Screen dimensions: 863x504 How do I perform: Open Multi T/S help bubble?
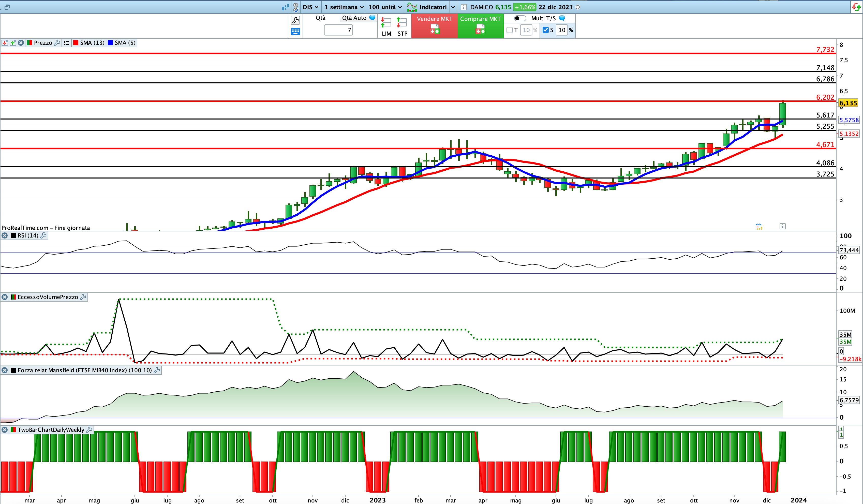562,18
